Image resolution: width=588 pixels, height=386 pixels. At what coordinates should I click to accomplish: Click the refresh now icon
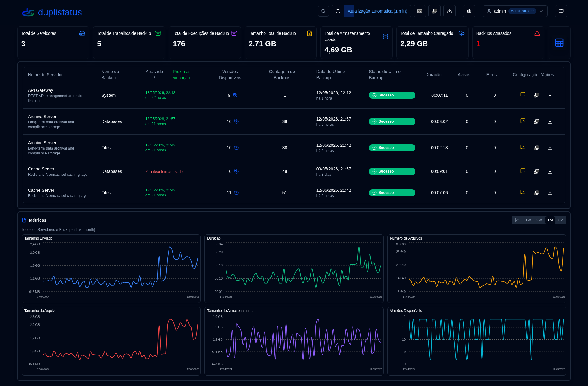pyautogui.click(x=338, y=11)
